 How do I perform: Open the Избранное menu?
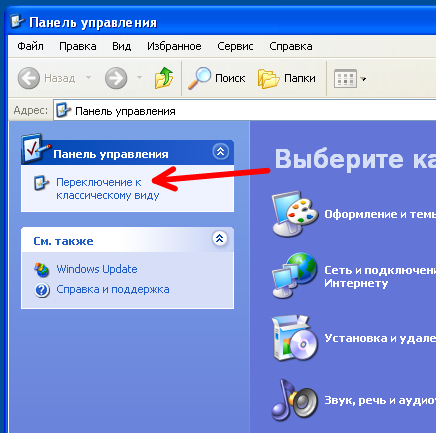(174, 46)
